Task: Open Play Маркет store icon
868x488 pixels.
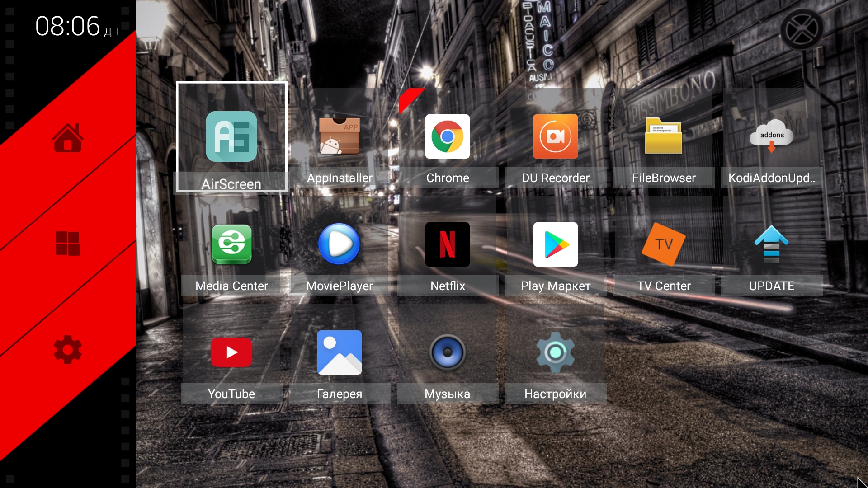Action: point(556,244)
